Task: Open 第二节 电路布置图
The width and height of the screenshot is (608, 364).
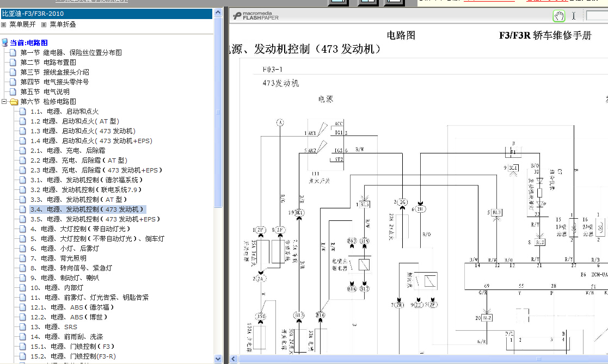Action: tap(48, 63)
